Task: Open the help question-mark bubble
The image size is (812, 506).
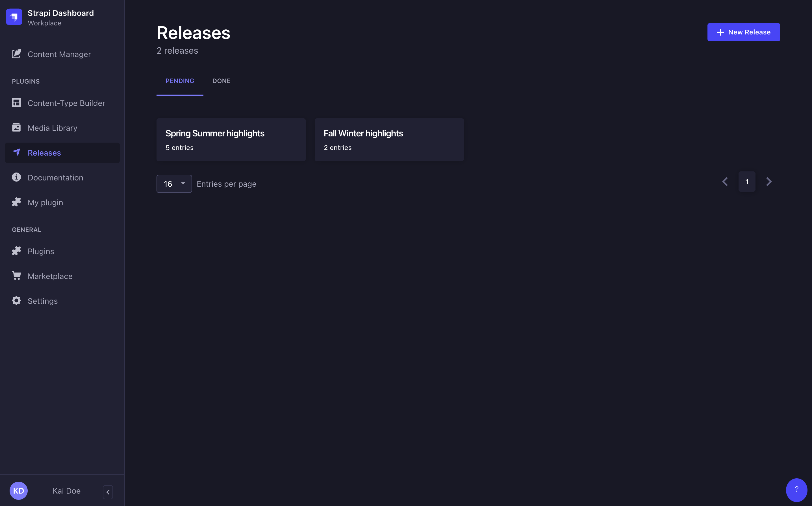Action: point(796,490)
